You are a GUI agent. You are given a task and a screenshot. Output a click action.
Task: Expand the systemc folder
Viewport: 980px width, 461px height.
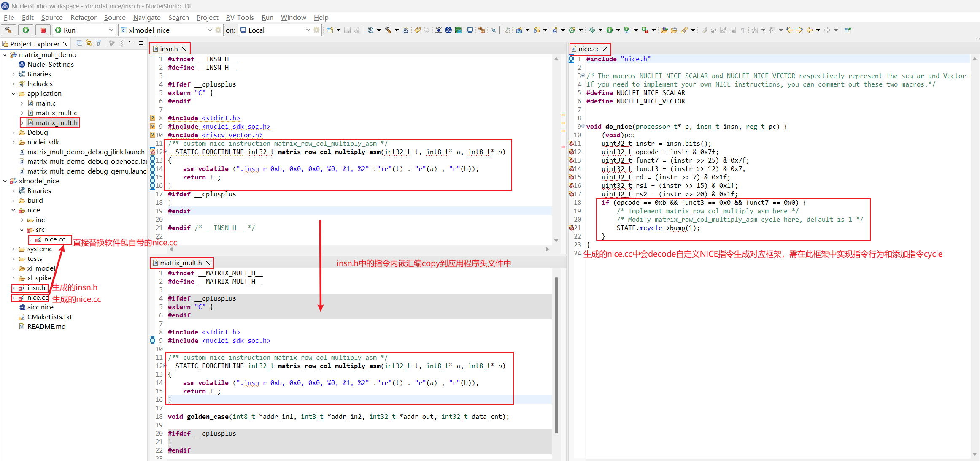(x=13, y=249)
